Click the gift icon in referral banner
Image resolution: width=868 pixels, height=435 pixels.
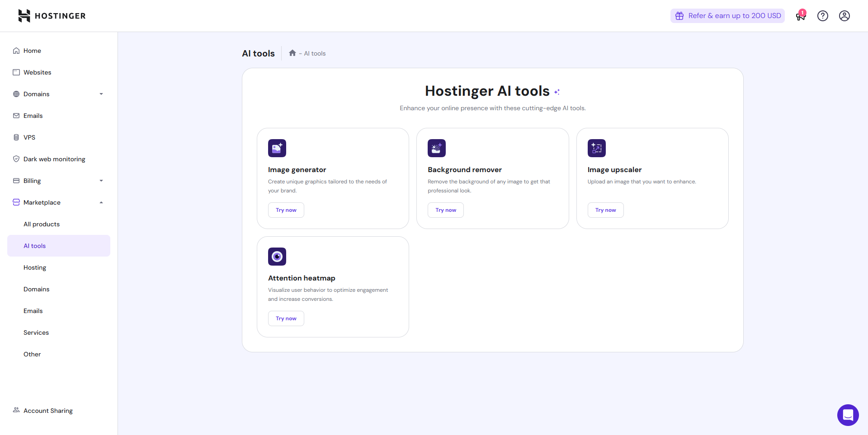click(x=679, y=16)
